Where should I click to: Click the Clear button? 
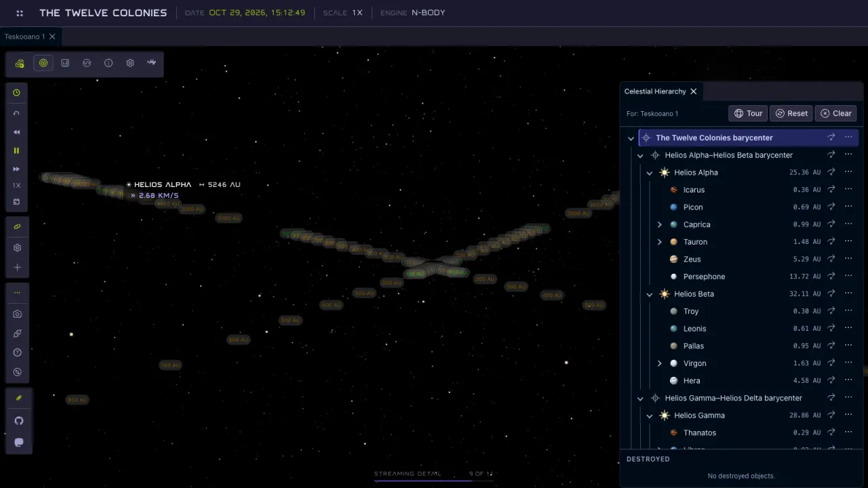click(x=835, y=113)
